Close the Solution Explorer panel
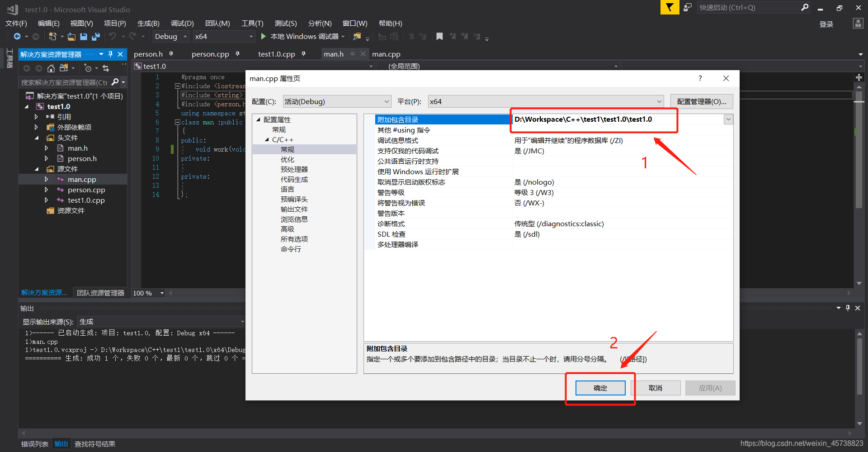 (120, 54)
